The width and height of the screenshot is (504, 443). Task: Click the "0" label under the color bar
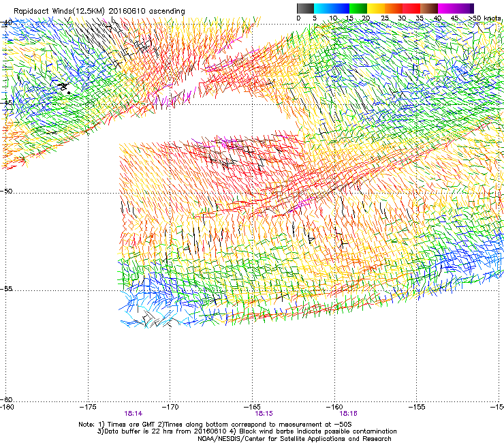pos(298,18)
